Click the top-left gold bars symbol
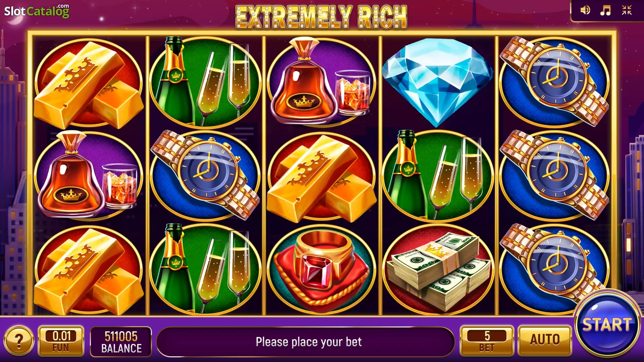 [x=89, y=84]
